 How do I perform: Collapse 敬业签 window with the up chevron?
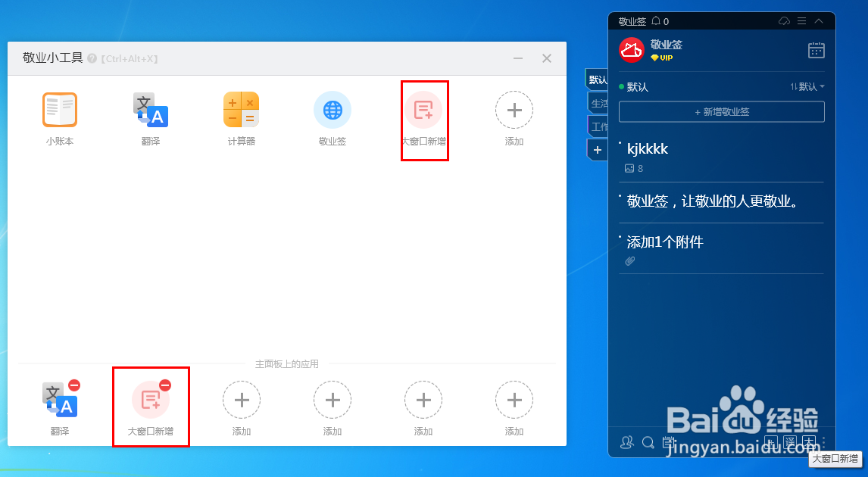(819, 21)
